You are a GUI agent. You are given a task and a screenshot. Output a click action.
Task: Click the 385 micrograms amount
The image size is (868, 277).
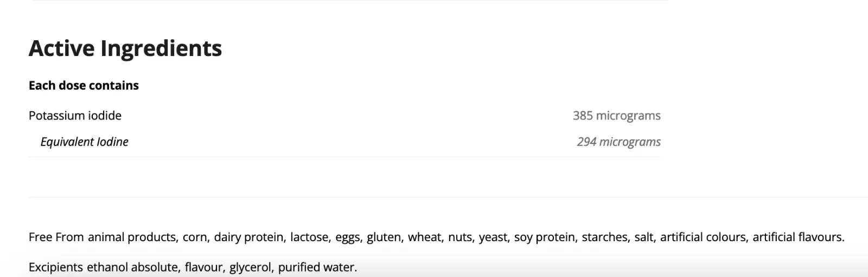617,116
